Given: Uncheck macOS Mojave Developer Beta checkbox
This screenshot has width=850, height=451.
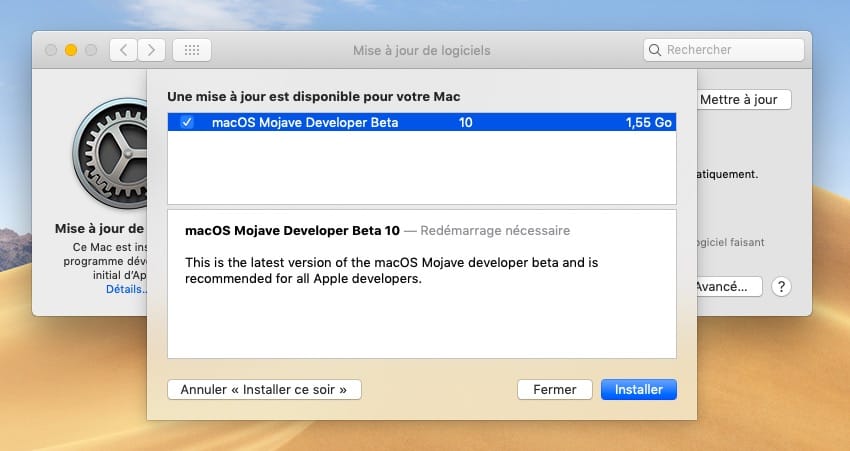Looking at the screenshot, I should click(187, 123).
